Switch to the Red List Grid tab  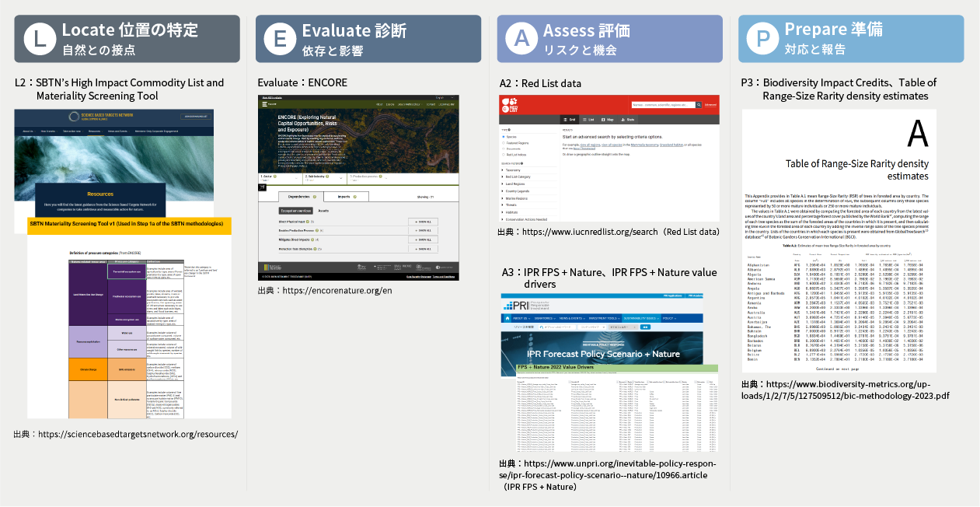(570, 120)
